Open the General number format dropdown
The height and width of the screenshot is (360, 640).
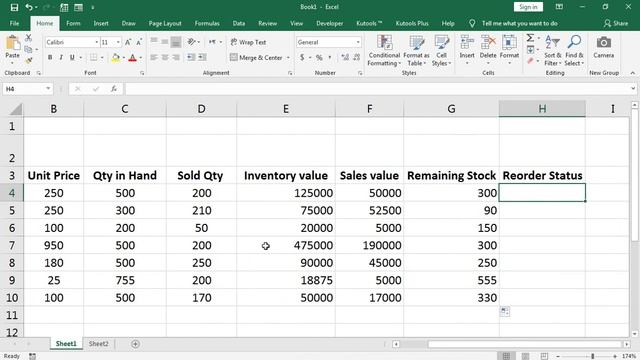[x=358, y=42]
